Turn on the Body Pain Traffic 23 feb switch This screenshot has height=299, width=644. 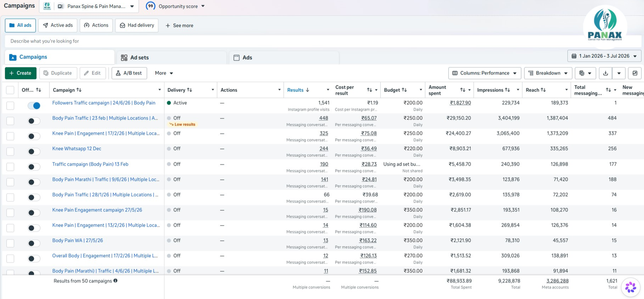[34, 121]
